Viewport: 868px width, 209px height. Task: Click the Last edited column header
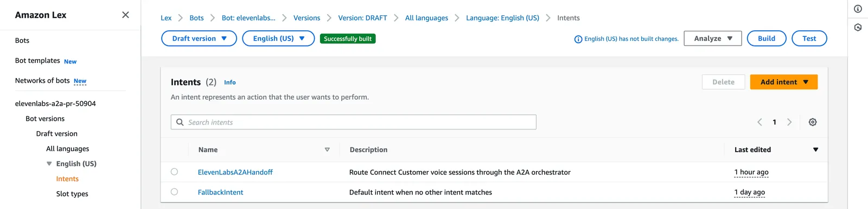coord(753,150)
